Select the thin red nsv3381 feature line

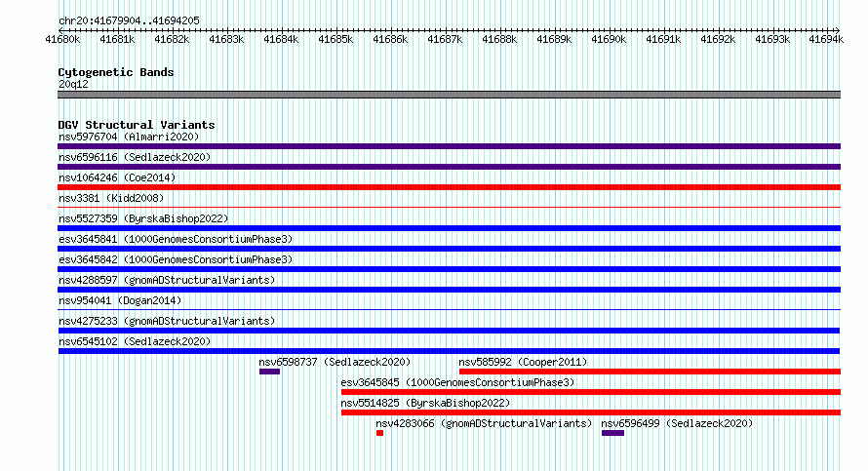pyautogui.click(x=449, y=207)
